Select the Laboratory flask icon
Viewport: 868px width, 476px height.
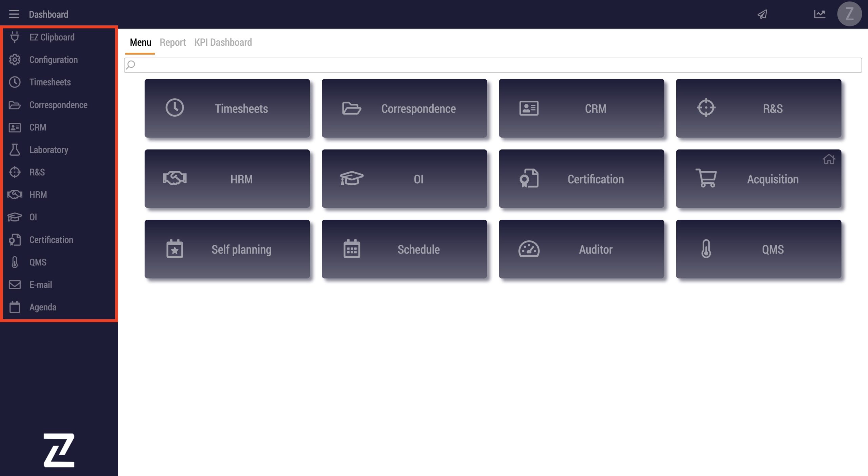[15, 150]
